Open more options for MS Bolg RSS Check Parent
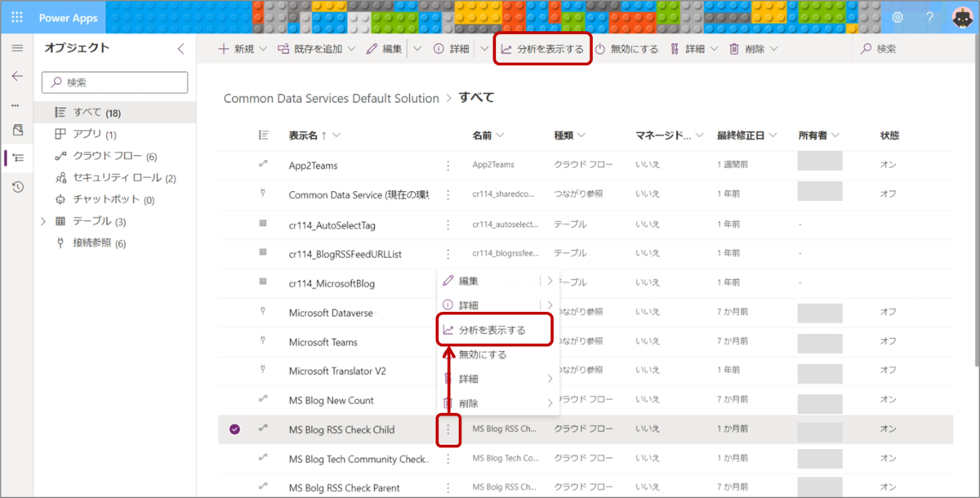The image size is (980, 498). (x=448, y=488)
